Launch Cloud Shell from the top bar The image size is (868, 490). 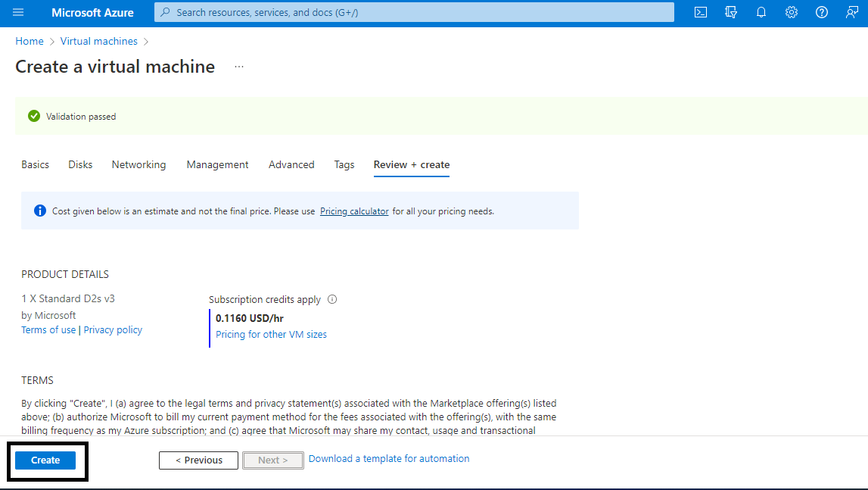pos(700,12)
